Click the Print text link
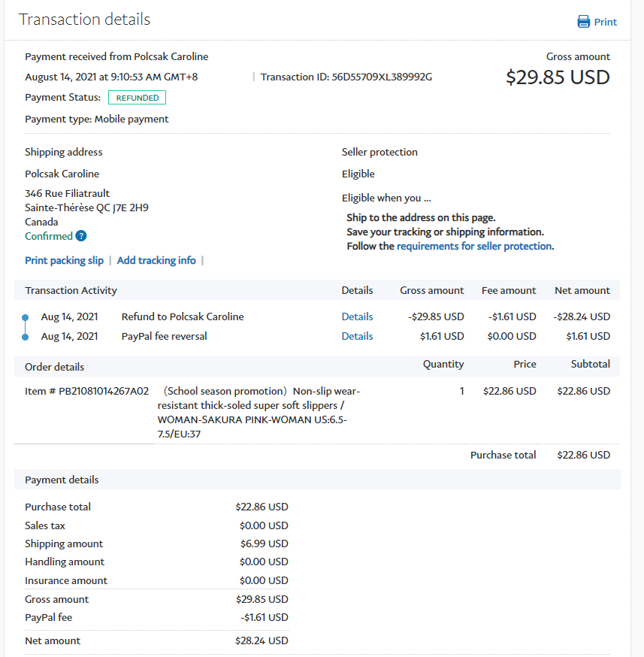Viewport: 644px width, 657px height. (605, 22)
